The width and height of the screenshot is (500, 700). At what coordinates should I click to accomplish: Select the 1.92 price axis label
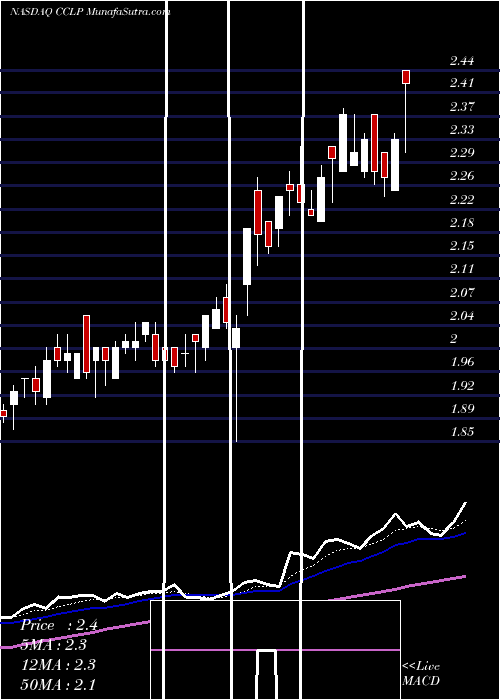point(462,386)
